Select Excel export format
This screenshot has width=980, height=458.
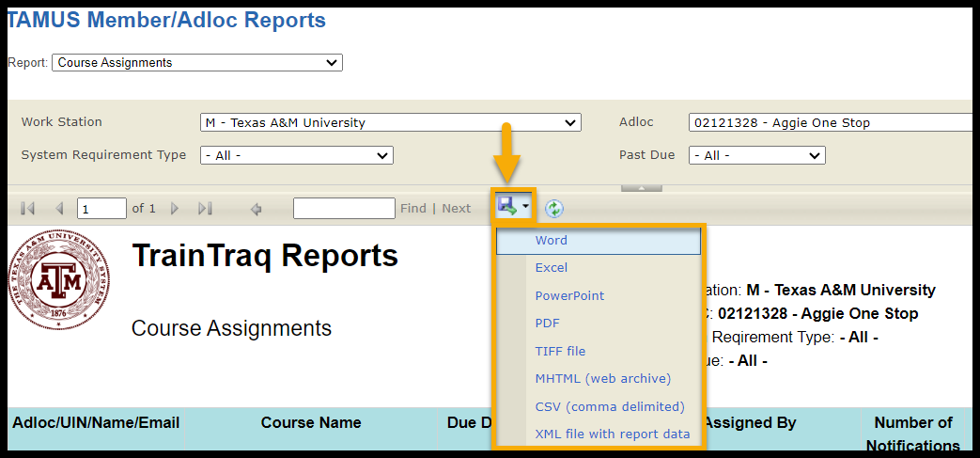[552, 268]
